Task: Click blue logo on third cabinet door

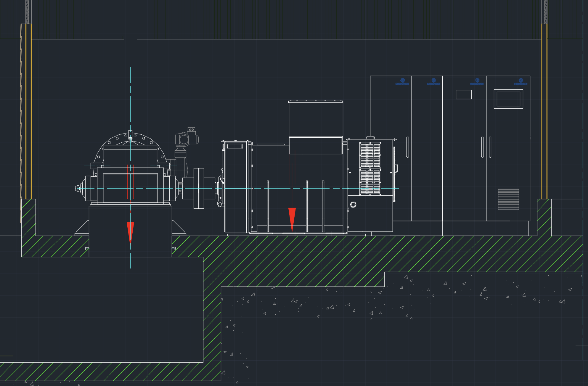Action: (477, 82)
